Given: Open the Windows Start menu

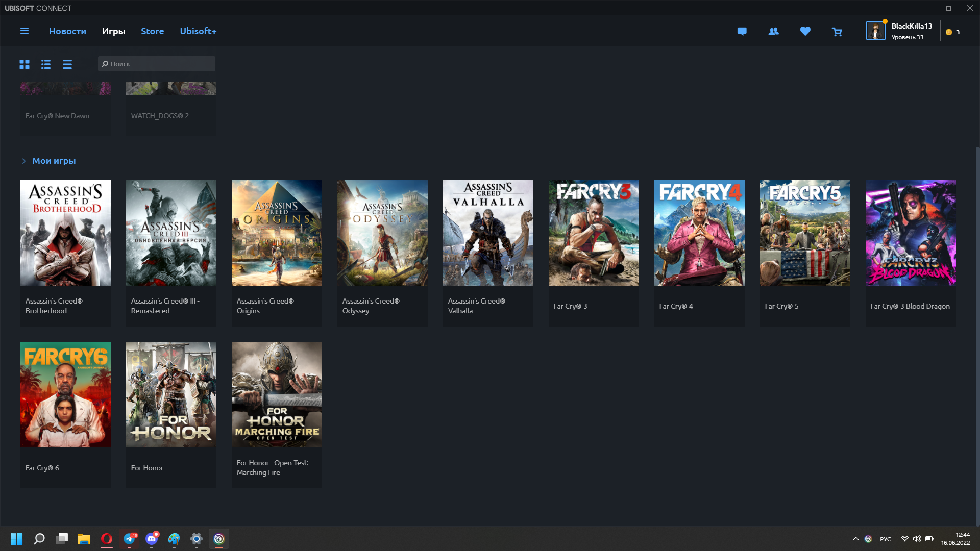Looking at the screenshot, I should tap(17, 539).
